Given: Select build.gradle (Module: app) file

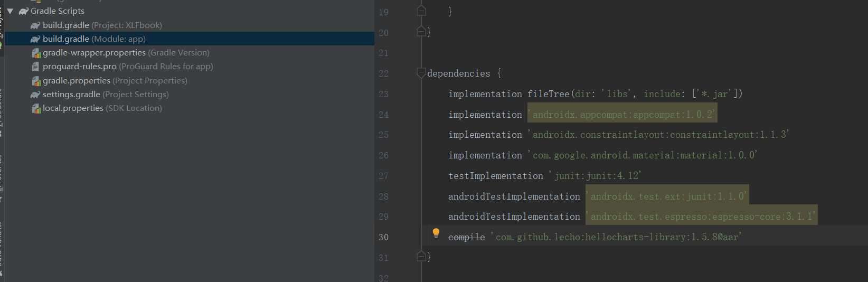Looking at the screenshot, I should pyautogui.click(x=94, y=39).
